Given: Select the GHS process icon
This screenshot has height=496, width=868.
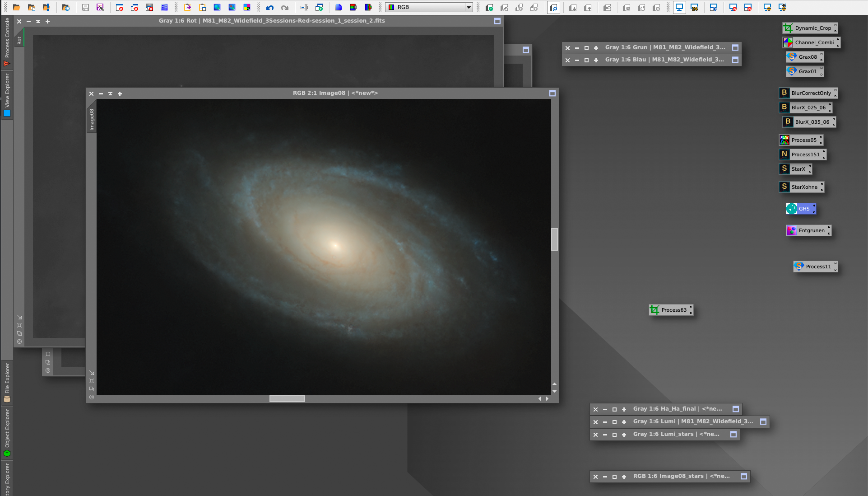Looking at the screenshot, I should coord(801,209).
